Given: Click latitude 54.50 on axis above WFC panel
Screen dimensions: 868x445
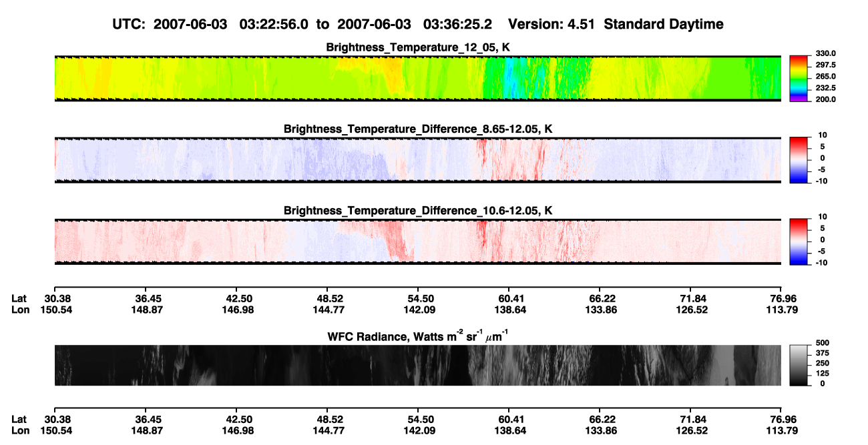Looking at the screenshot, I should point(421,299).
